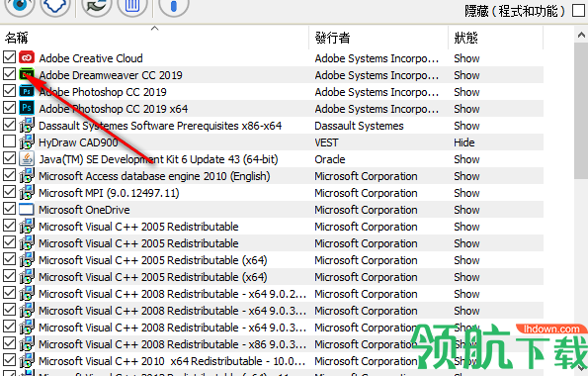Uncheck the Adobe Photoshop CC 2019 x64 checkbox
Image resolution: width=588 pixels, height=376 pixels.
(9, 108)
